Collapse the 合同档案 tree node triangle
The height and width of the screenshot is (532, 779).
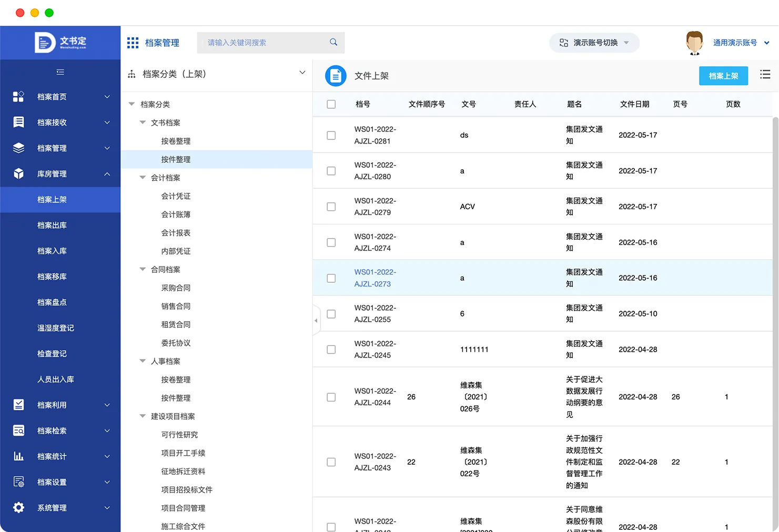(143, 269)
